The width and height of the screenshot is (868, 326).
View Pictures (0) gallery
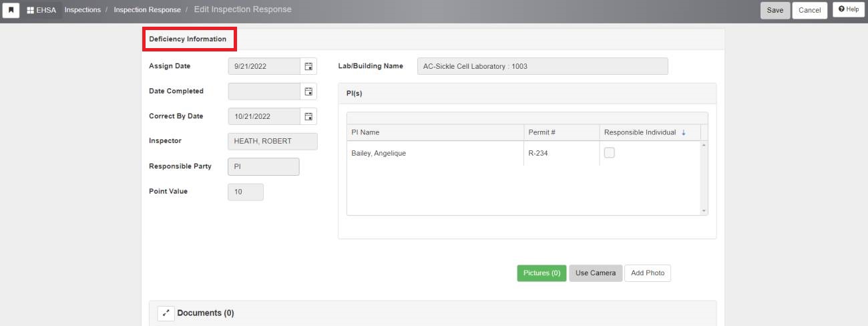[541, 273]
